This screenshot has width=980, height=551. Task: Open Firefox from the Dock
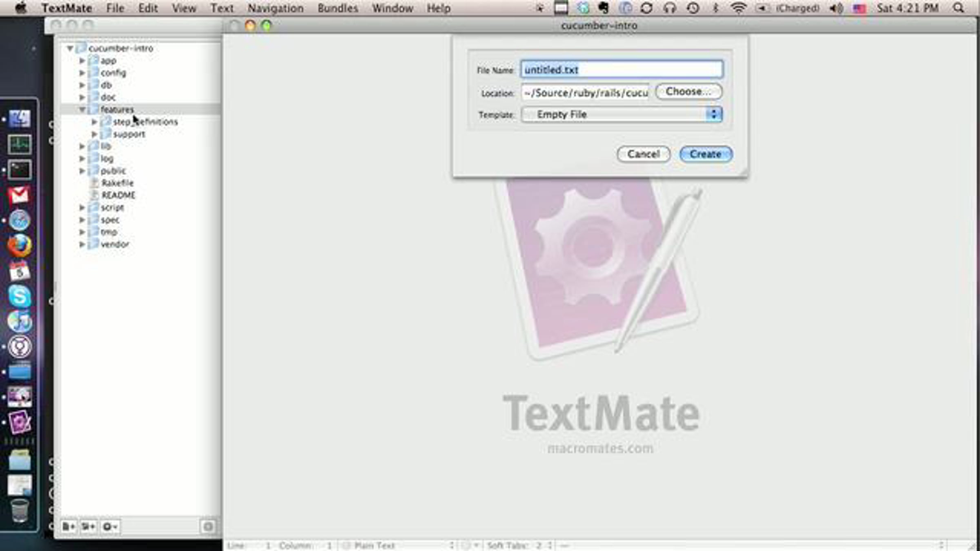(x=19, y=246)
